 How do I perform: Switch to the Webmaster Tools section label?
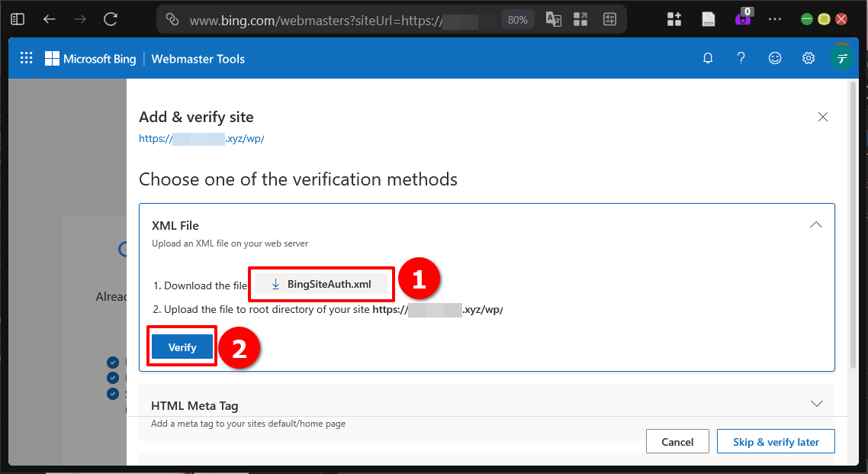click(x=198, y=58)
